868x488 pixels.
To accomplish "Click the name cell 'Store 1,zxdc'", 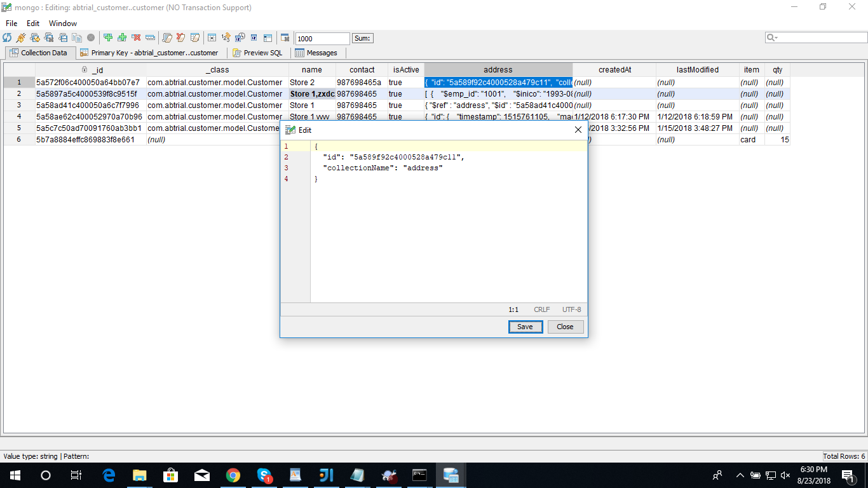I will point(312,94).
